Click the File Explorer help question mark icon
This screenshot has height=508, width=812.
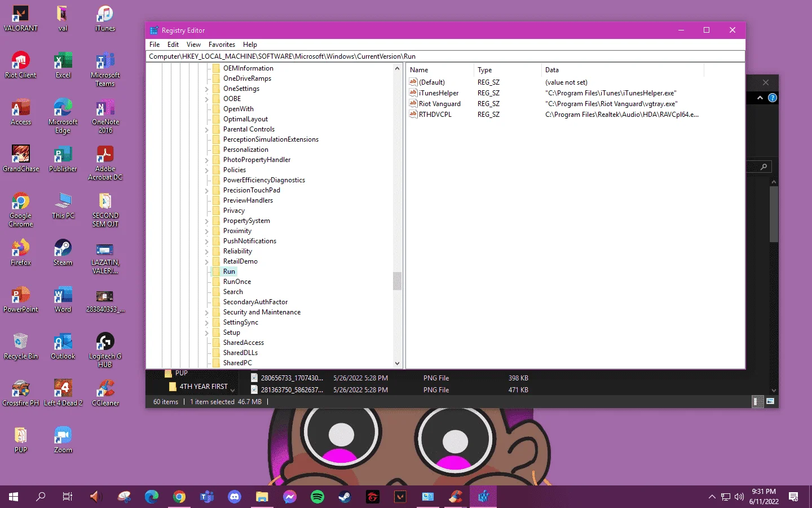point(773,98)
